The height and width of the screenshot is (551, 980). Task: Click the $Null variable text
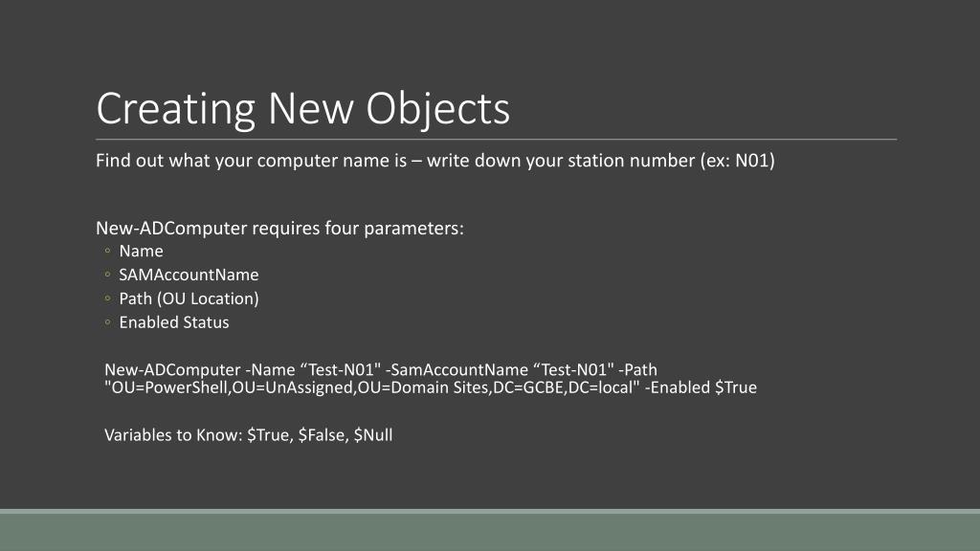373,435
